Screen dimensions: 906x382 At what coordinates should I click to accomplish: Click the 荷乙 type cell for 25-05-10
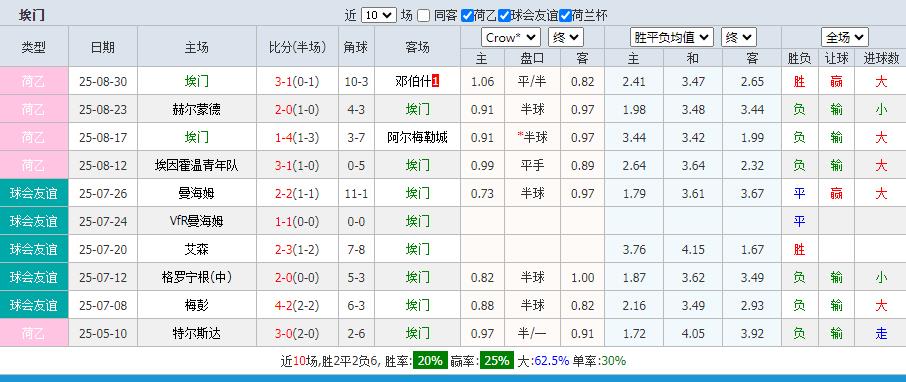(34, 333)
